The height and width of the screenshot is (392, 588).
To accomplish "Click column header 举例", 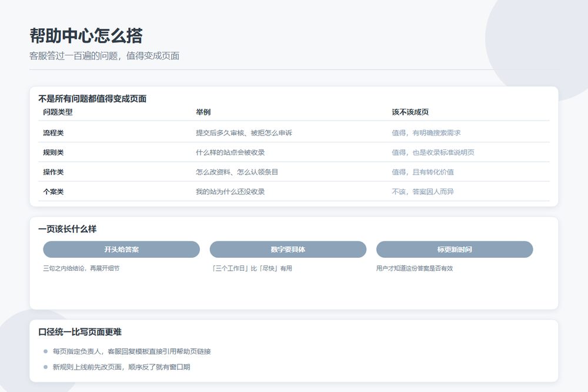I will (x=203, y=112).
